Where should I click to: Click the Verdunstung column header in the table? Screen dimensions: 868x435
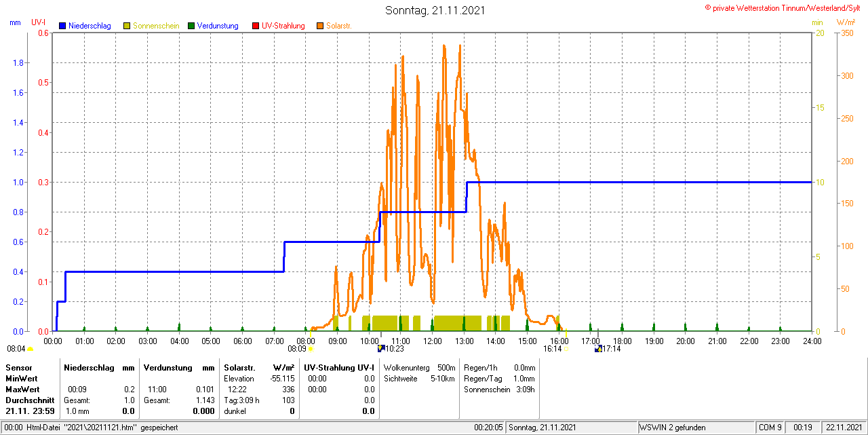[167, 367]
